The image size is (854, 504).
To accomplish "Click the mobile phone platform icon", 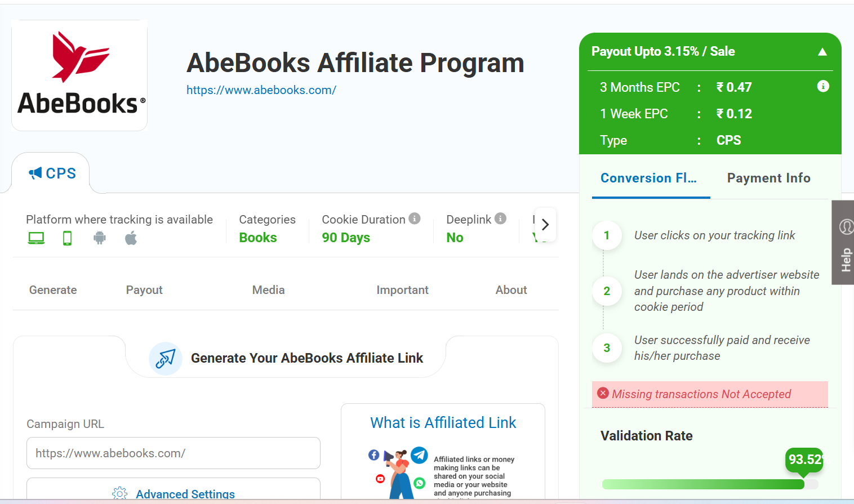I will click(x=68, y=238).
